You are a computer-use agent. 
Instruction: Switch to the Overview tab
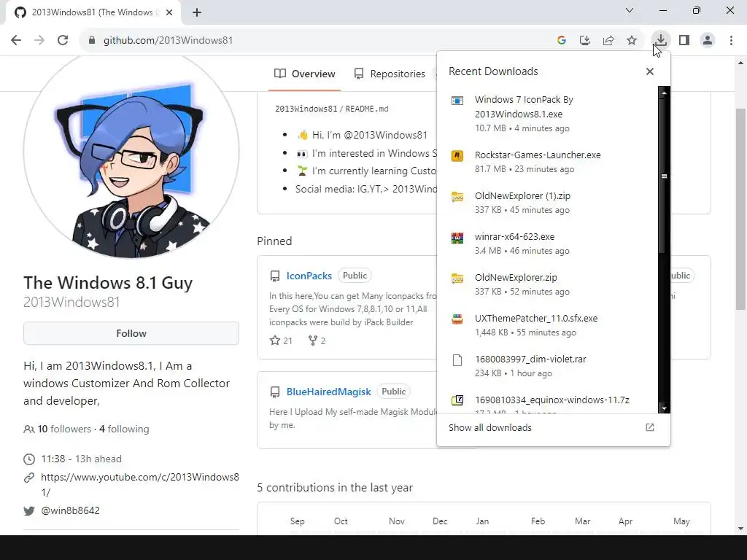point(304,74)
